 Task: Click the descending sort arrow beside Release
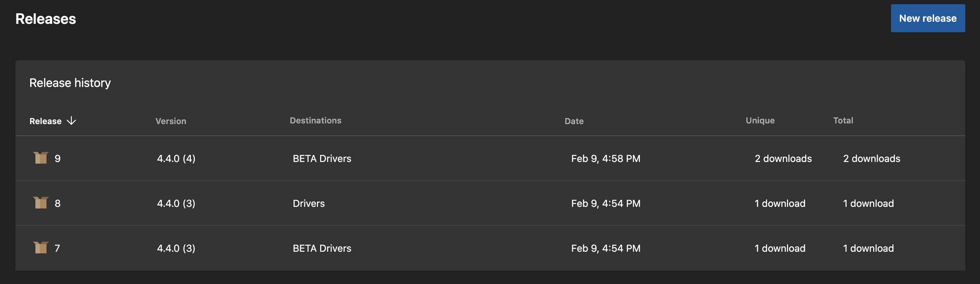[71, 121]
